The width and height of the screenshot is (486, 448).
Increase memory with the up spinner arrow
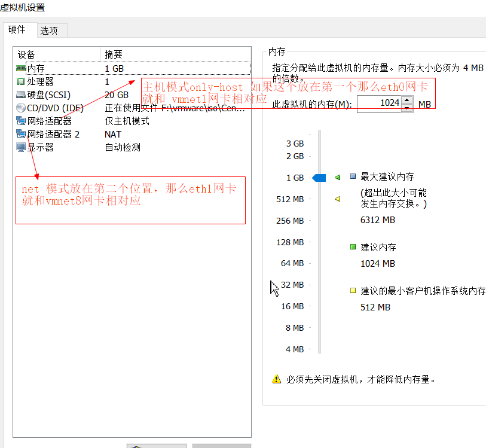click(407, 100)
